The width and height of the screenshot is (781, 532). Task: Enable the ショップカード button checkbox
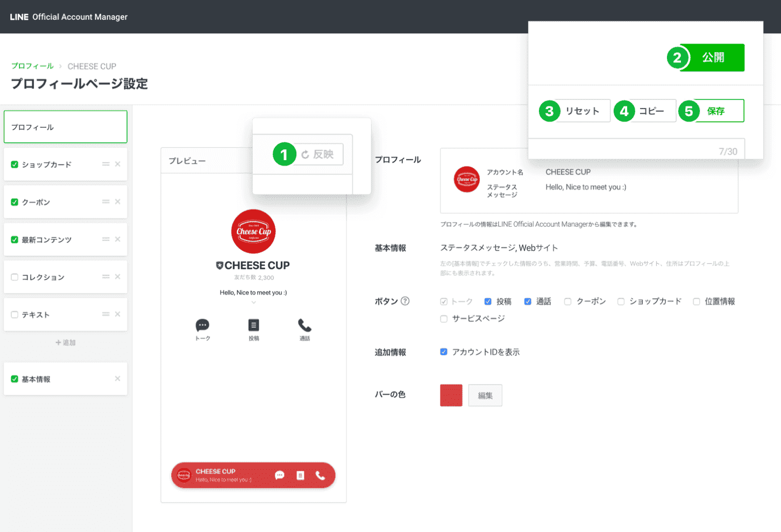[621, 301]
